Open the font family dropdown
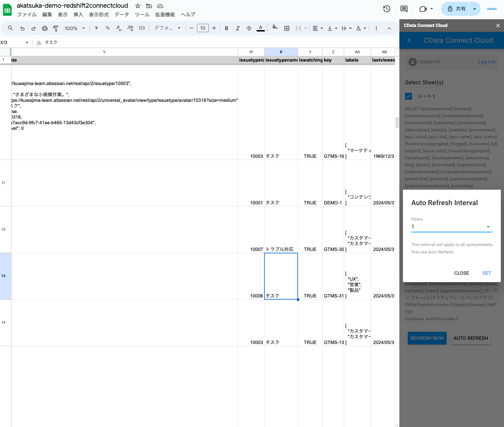The height and width of the screenshot is (427, 504). (x=168, y=28)
